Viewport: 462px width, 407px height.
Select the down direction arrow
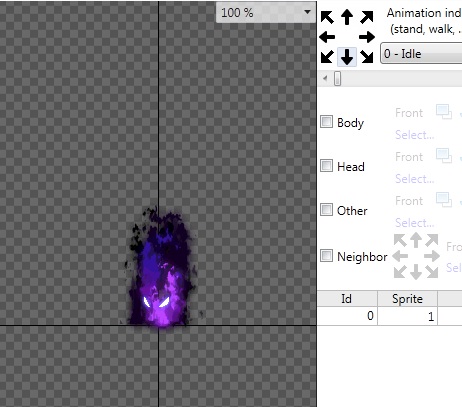347,57
